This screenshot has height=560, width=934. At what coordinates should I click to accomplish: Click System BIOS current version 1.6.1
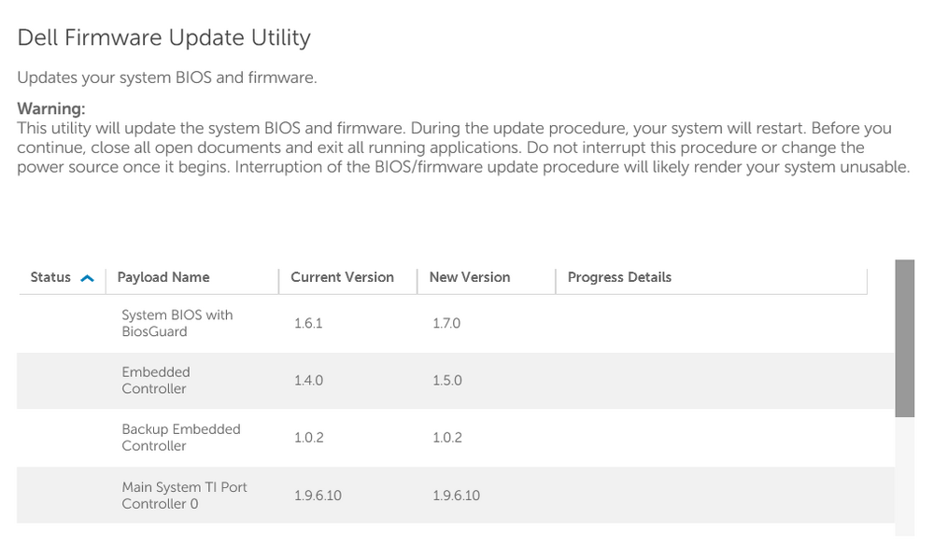click(x=307, y=324)
